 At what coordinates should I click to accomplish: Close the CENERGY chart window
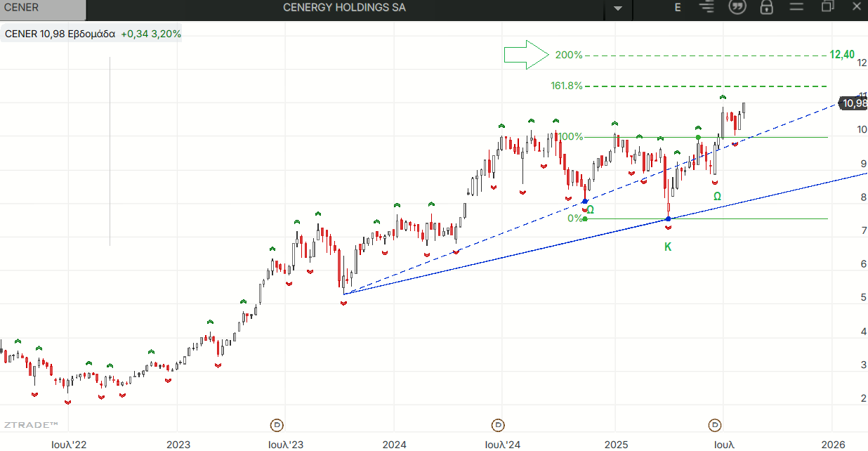pyautogui.click(x=855, y=7)
